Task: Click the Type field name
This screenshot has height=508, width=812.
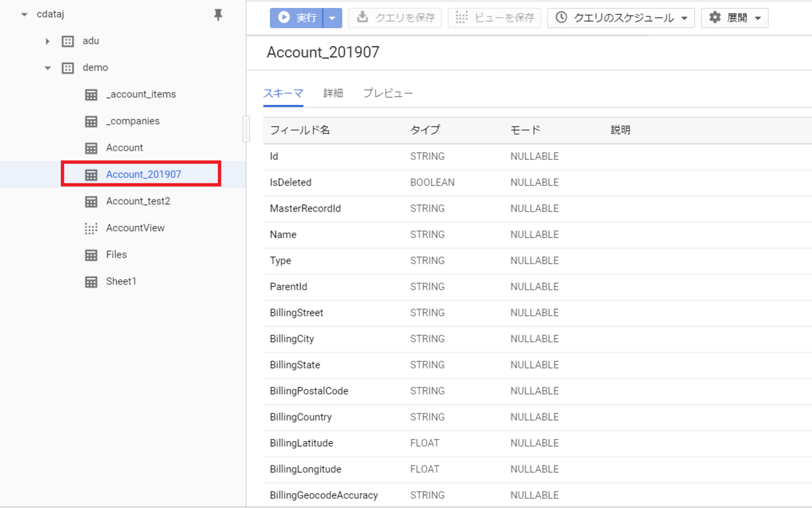Action: (280, 260)
